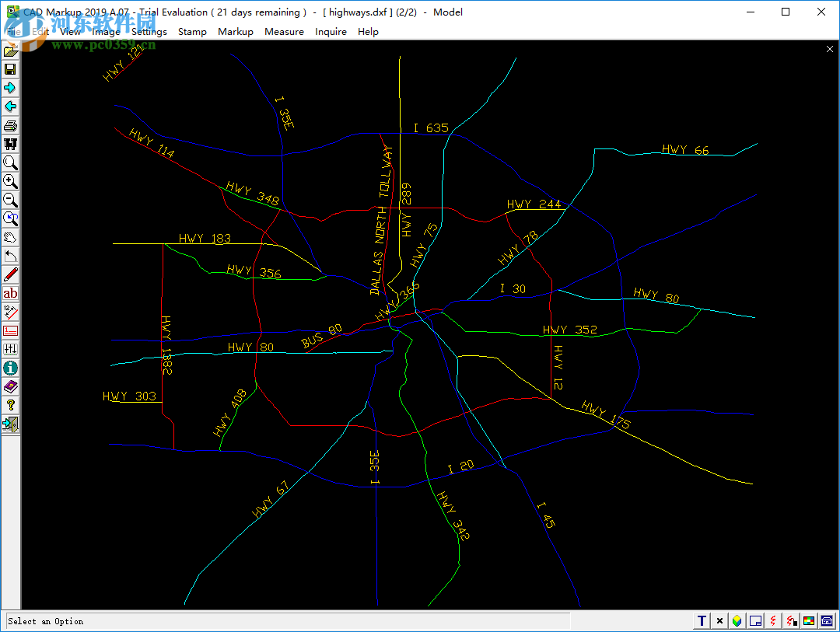This screenshot has height=632, width=840.
Task: Open the color palette in the status bar
Action: (809, 620)
